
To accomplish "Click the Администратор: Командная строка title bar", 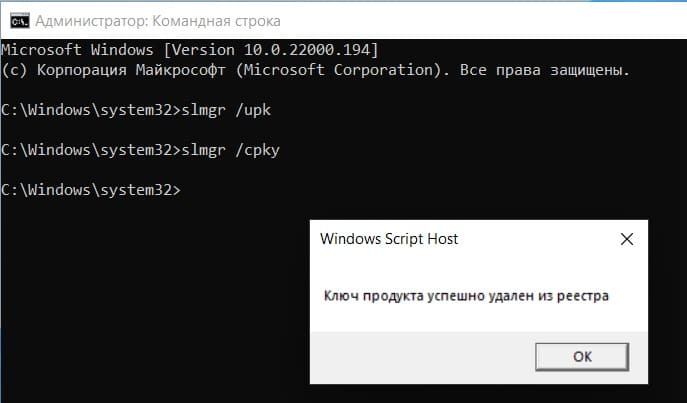I will [x=344, y=21].
